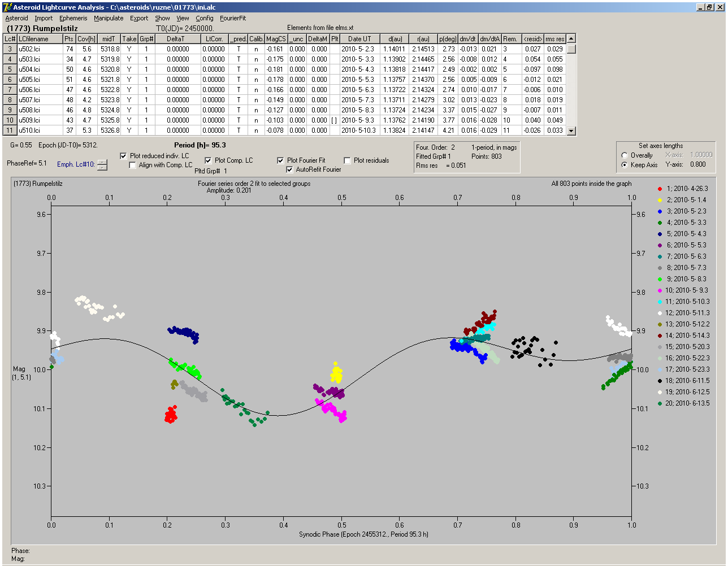The width and height of the screenshot is (728, 566).
Task: Click the table scrollbar thumb
Action: (x=571, y=49)
